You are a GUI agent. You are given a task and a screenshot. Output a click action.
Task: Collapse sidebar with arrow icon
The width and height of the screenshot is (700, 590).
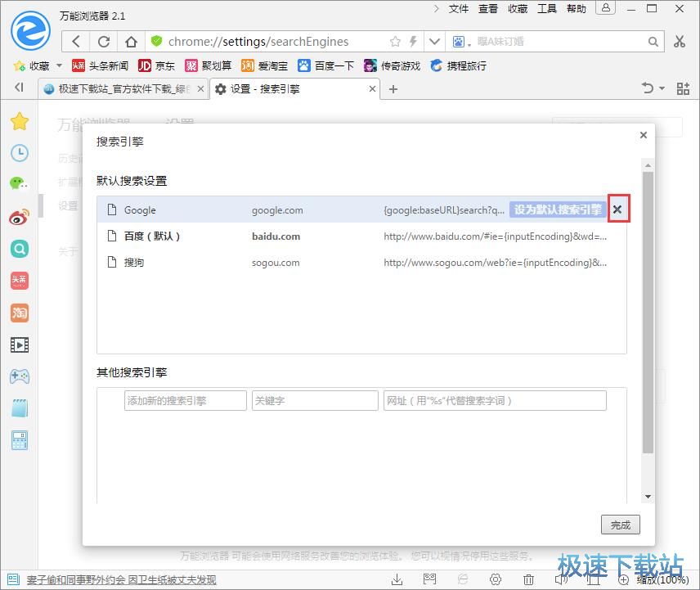(19, 87)
